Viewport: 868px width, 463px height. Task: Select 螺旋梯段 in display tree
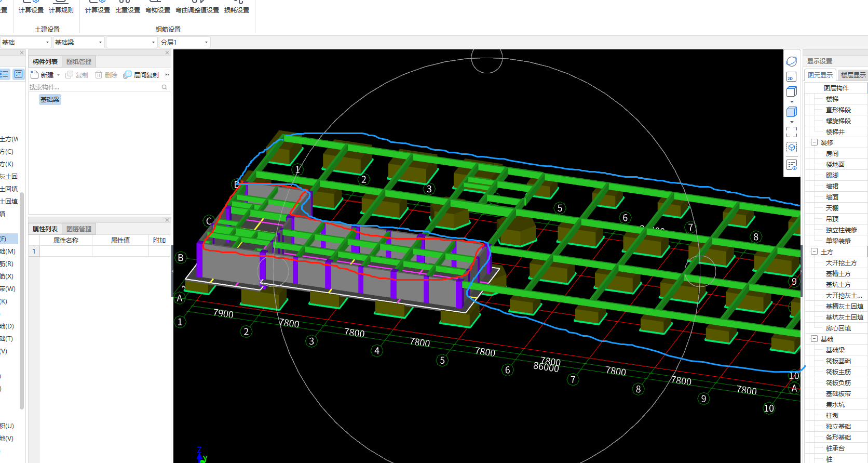pos(838,121)
